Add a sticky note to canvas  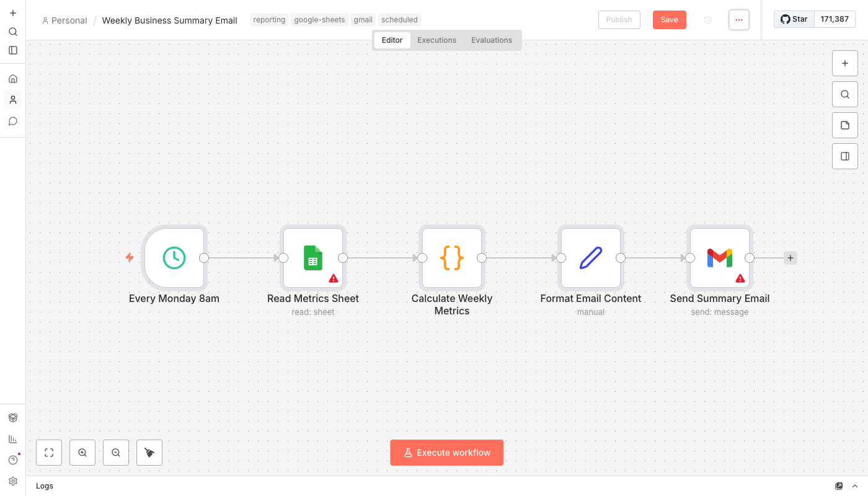845,125
